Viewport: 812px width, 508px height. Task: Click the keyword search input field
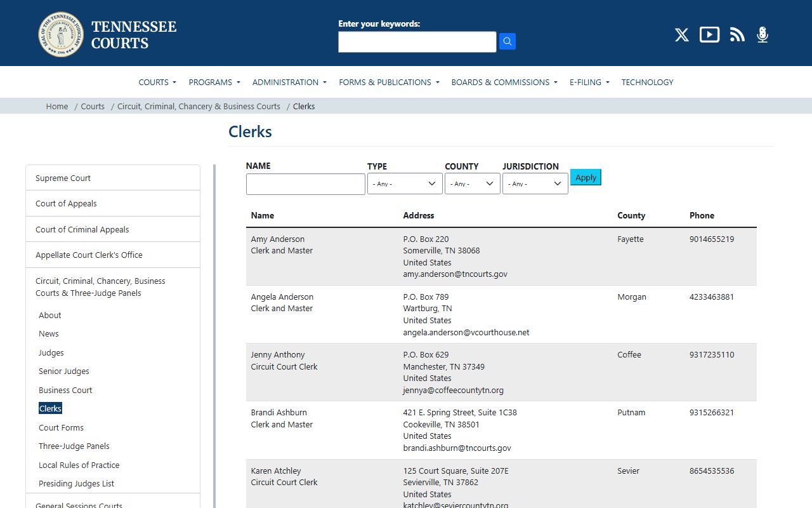(x=417, y=42)
